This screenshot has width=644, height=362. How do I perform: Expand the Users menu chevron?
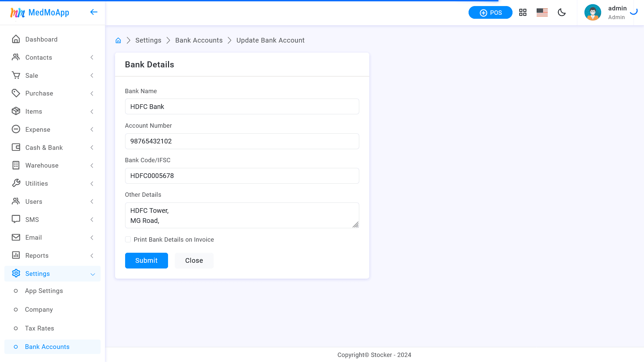click(92, 201)
